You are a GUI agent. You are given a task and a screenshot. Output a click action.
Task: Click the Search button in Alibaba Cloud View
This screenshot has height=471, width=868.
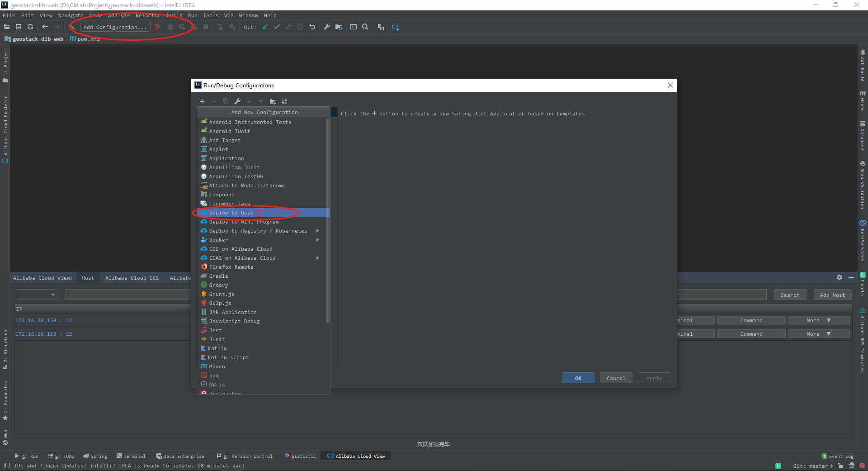coord(790,295)
